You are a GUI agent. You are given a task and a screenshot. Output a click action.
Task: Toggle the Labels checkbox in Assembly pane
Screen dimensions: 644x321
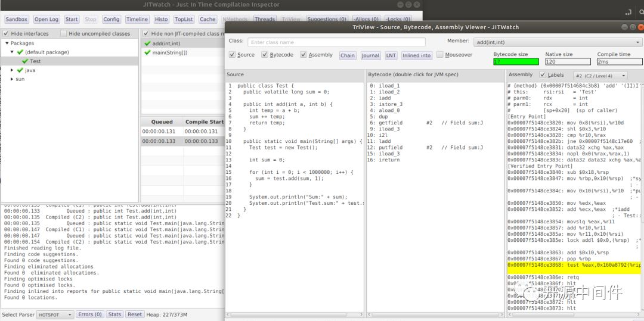point(543,75)
